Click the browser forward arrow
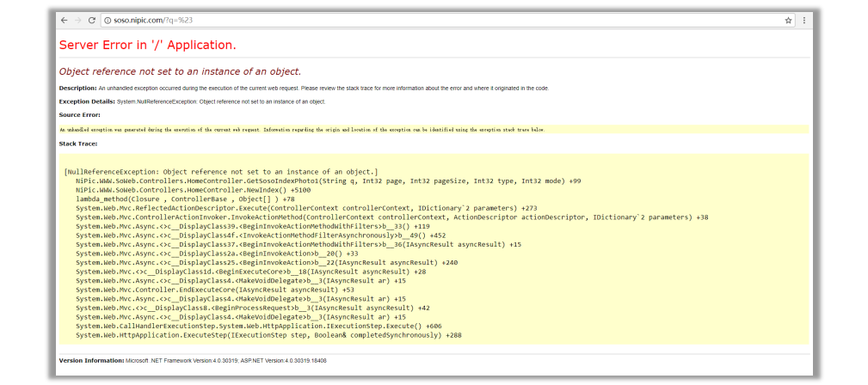This screenshot has width=868, height=385. click(78, 21)
